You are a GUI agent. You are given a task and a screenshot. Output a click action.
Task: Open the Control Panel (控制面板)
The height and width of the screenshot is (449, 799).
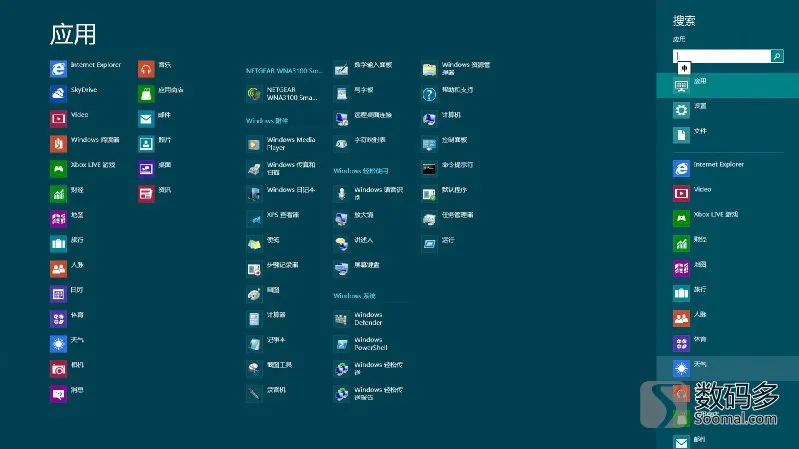tap(445, 144)
